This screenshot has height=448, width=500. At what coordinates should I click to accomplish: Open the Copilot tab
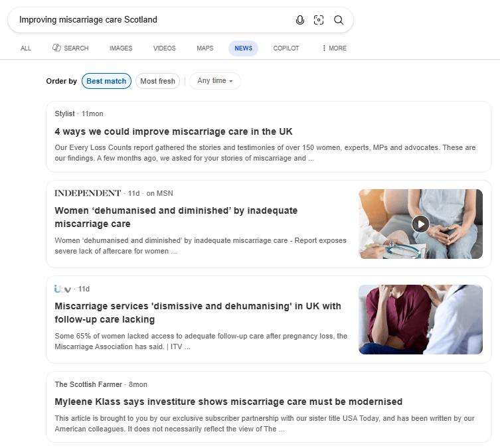tap(286, 48)
